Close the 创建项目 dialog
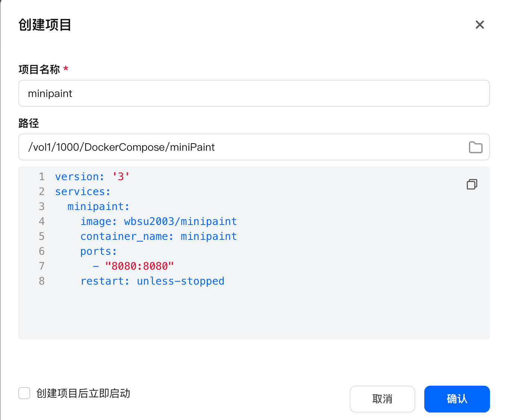Viewport: 506px width, 420px height. [x=480, y=25]
